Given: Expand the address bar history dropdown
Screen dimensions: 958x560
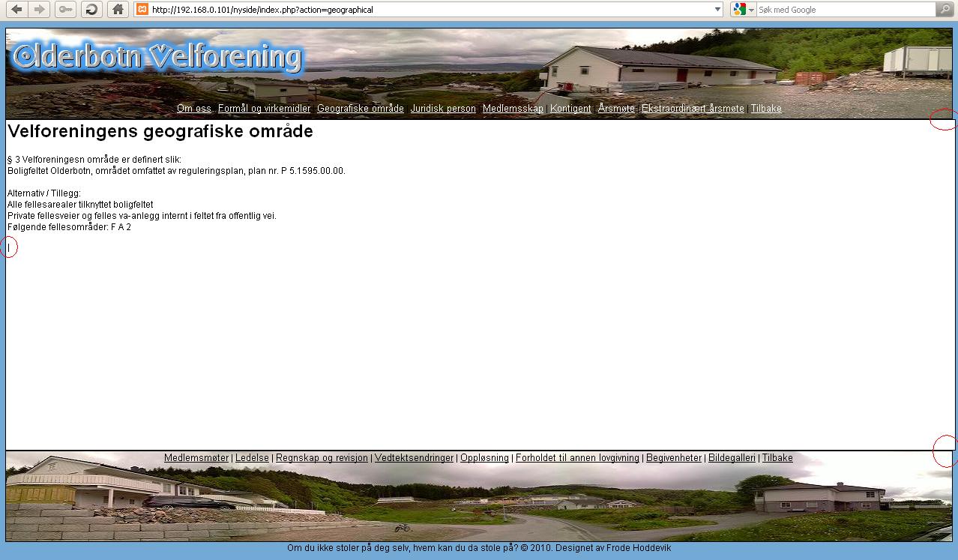Looking at the screenshot, I should coord(718,10).
